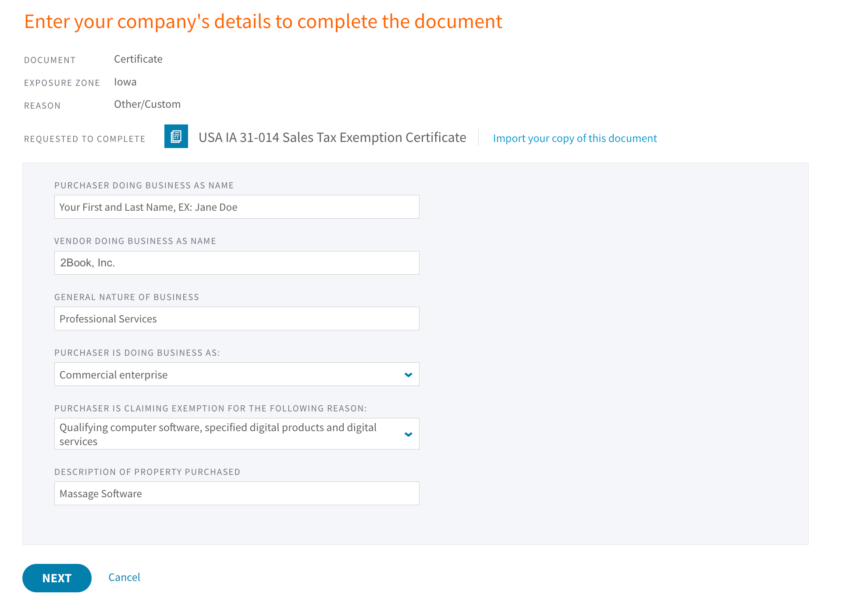Click the Description of Property Purchased label

point(147,472)
